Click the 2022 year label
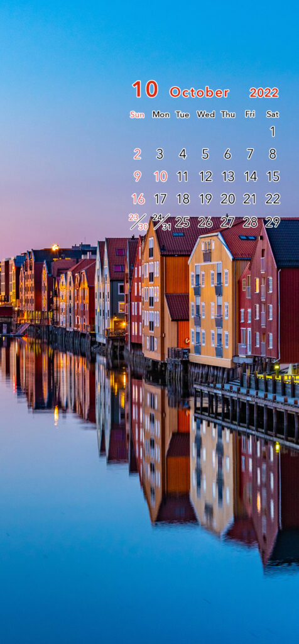The width and height of the screenshot is (299, 644). [x=264, y=92]
